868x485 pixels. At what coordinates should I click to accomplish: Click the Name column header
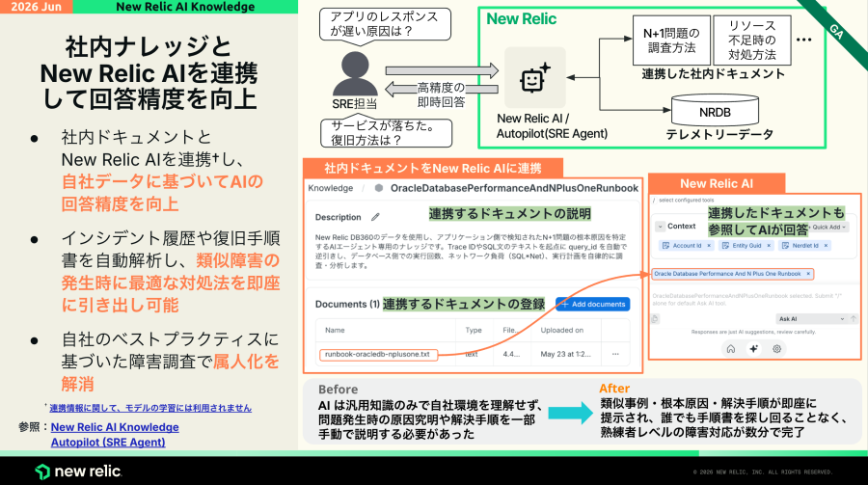point(335,330)
